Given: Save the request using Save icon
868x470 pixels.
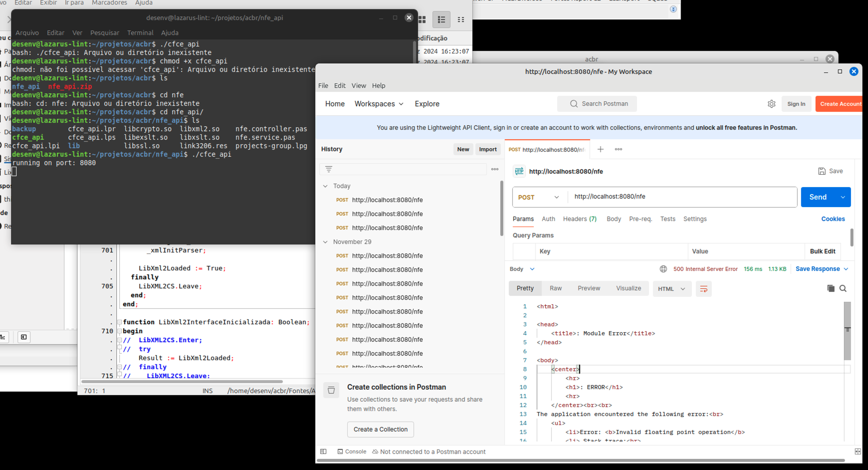Looking at the screenshot, I should tap(831, 171).
